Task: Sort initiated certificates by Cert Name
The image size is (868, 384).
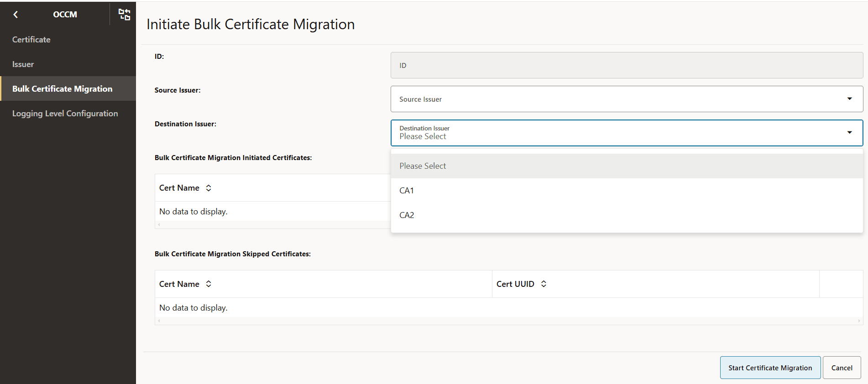Action: [209, 188]
